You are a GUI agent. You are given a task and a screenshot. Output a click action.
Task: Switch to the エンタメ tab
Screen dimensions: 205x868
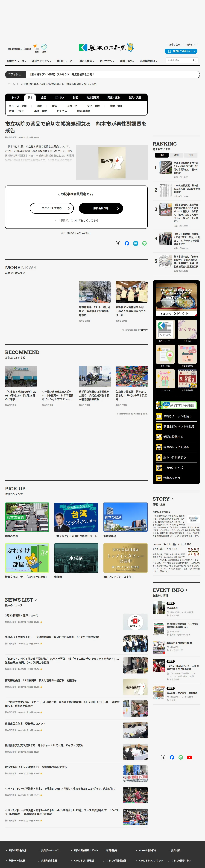click(59, 97)
